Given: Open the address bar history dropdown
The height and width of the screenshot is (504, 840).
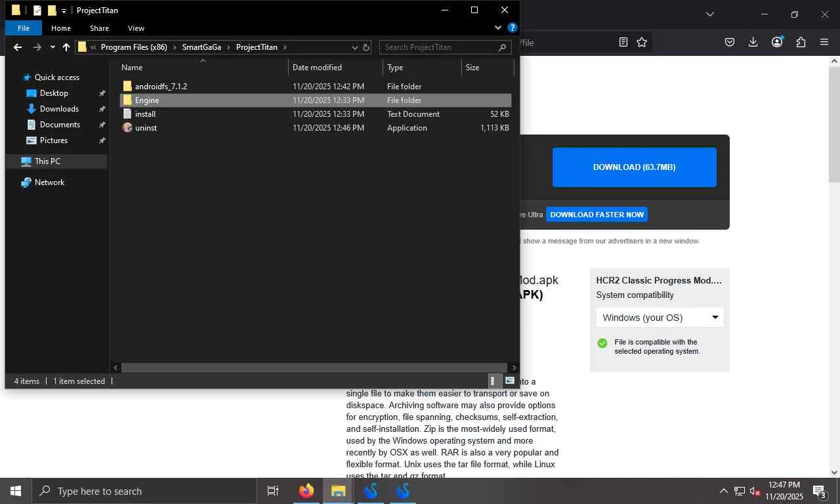Looking at the screenshot, I should pos(354,47).
